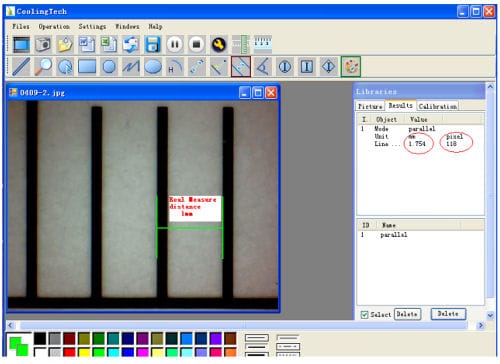Choose the dash-dot line style option

(288, 347)
